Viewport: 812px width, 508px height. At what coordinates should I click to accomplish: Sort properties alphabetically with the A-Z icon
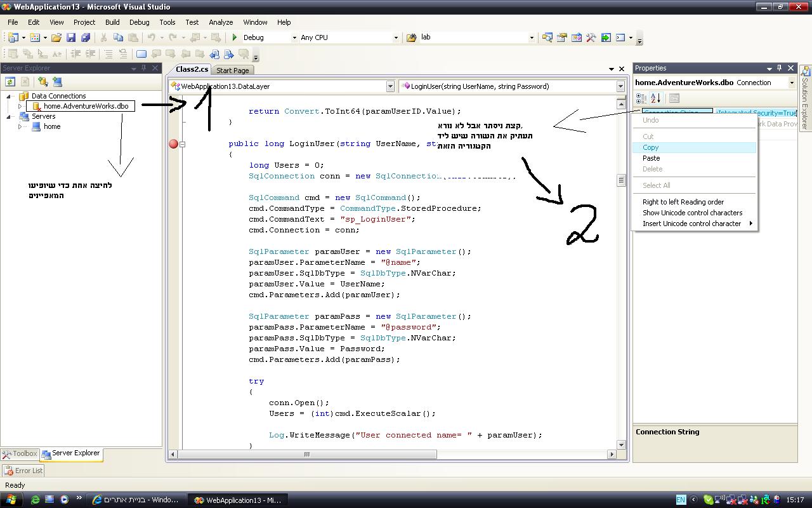coord(656,98)
